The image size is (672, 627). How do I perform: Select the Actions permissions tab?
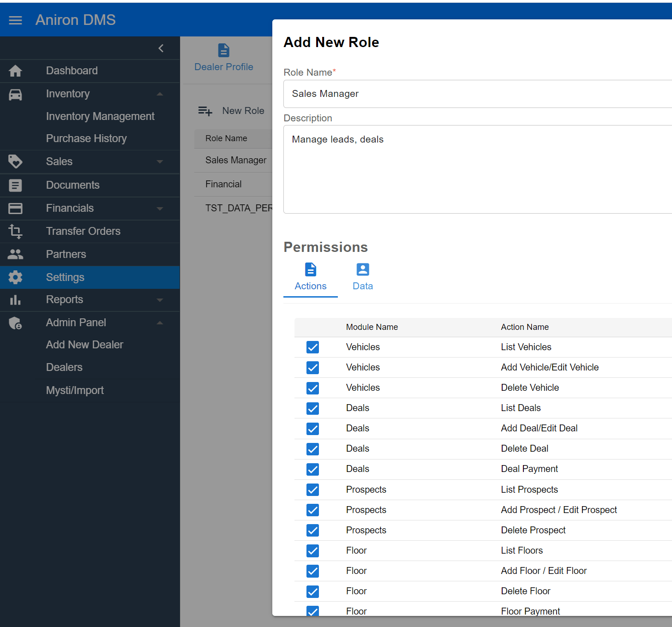[x=311, y=277]
